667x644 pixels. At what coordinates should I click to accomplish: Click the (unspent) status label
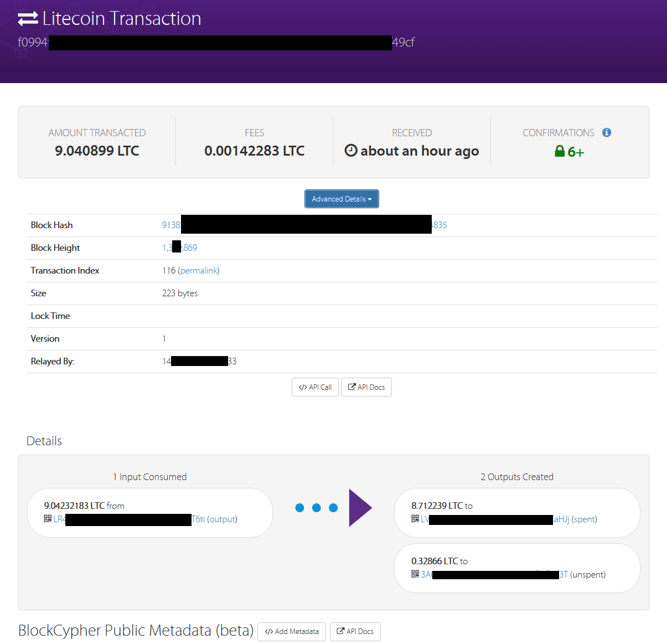[588, 574]
